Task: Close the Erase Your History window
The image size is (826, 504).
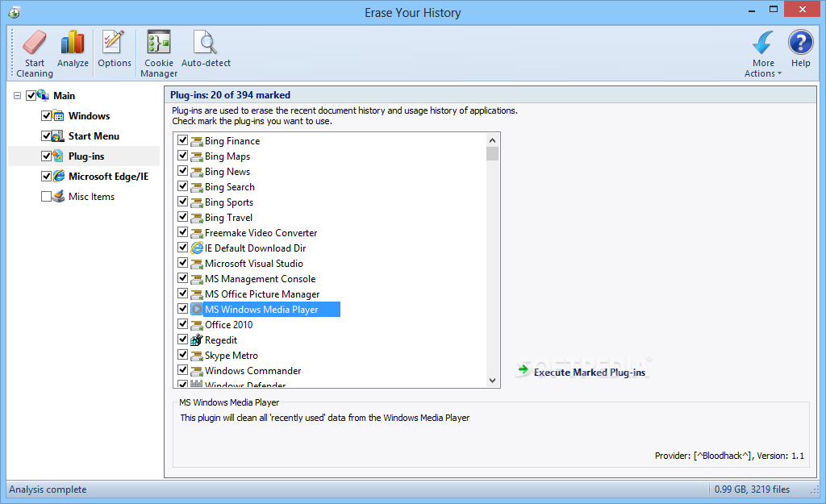Action: pos(803,10)
